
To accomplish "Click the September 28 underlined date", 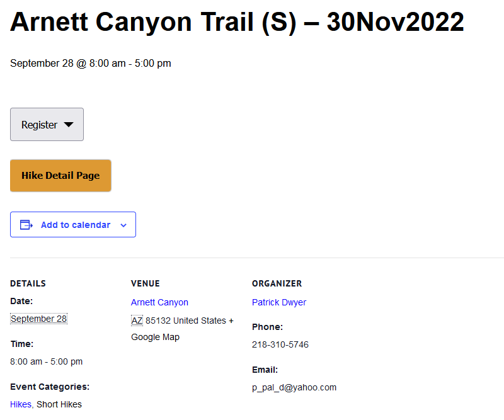I will coord(38,319).
